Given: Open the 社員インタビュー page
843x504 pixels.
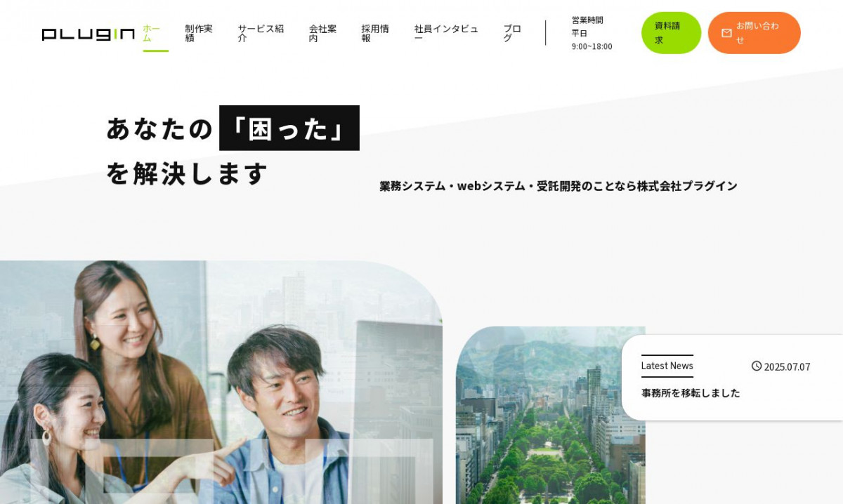Looking at the screenshot, I should 445,33.
